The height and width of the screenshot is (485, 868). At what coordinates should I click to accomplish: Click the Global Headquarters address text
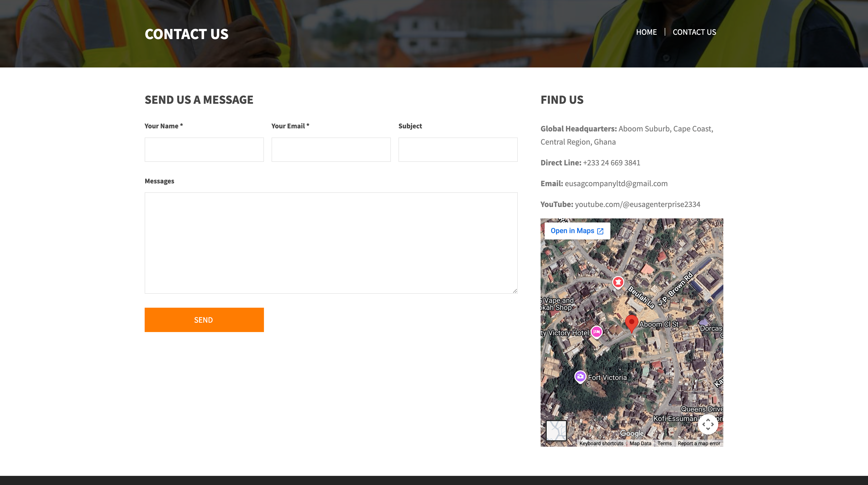tap(627, 135)
